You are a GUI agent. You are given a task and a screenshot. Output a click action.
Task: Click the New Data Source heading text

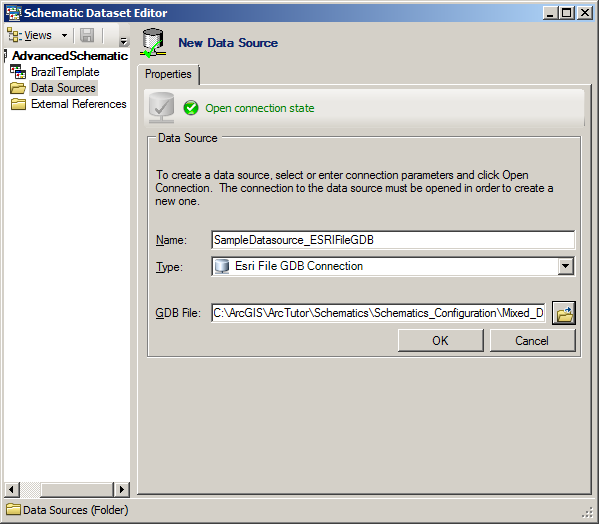click(x=228, y=43)
